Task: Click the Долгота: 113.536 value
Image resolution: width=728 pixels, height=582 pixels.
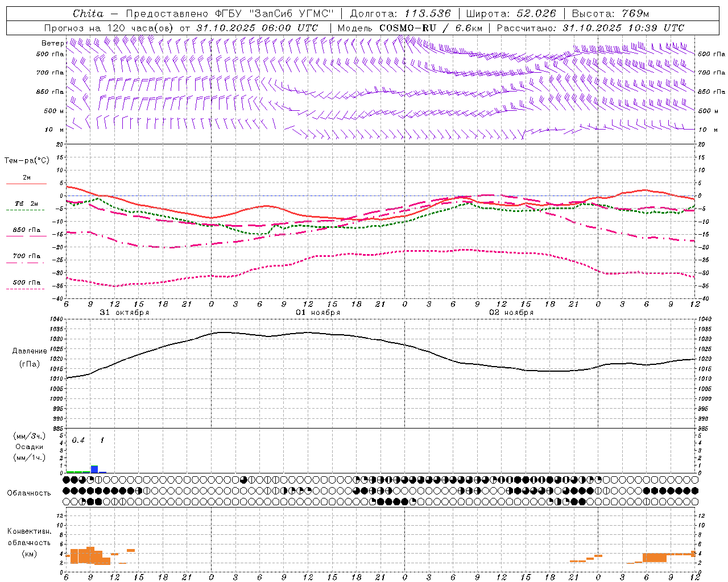Action: (x=400, y=14)
